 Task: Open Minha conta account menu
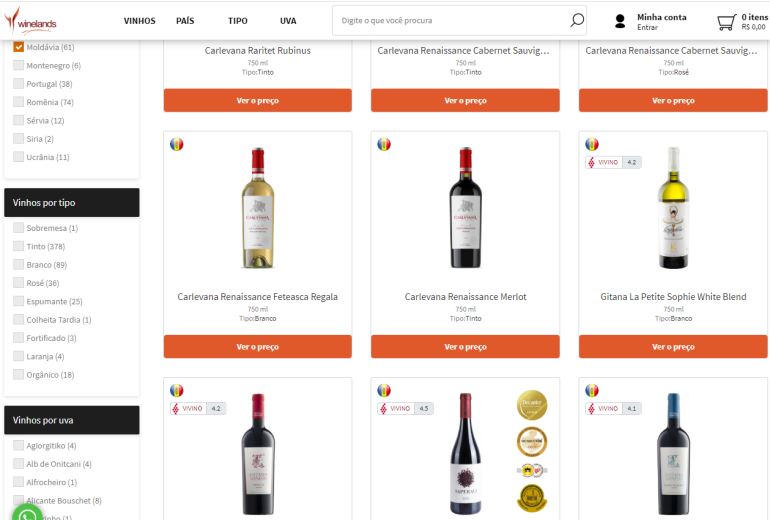coord(661,17)
